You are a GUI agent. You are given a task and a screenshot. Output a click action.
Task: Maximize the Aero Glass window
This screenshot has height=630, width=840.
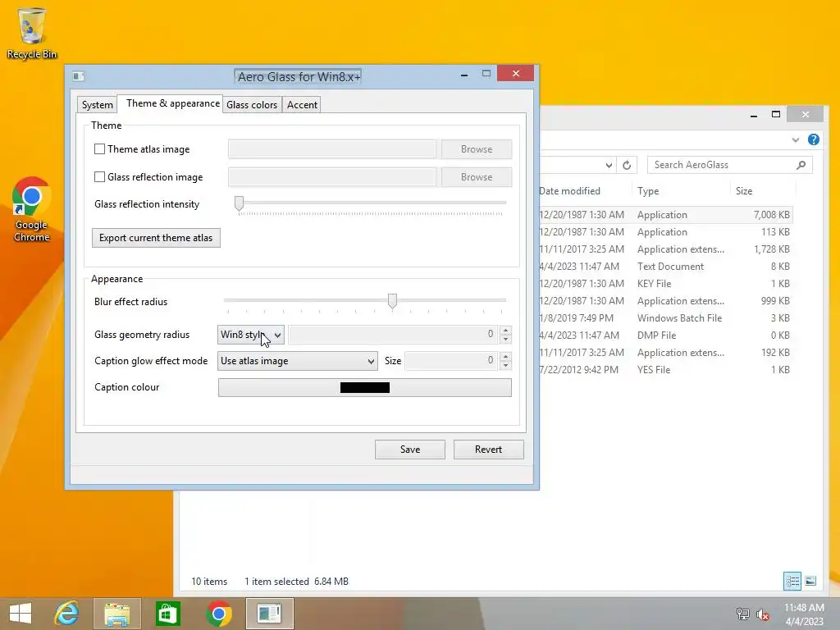point(486,74)
